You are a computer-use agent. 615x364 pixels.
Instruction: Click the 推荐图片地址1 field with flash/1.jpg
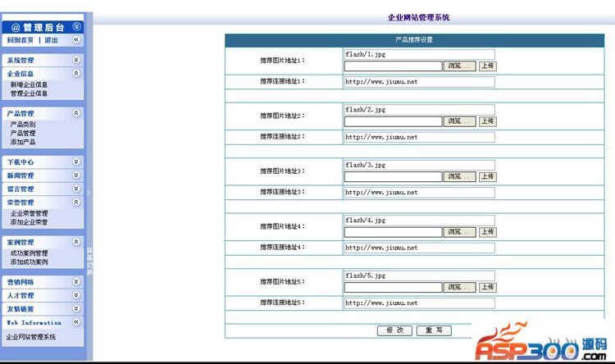pos(419,55)
